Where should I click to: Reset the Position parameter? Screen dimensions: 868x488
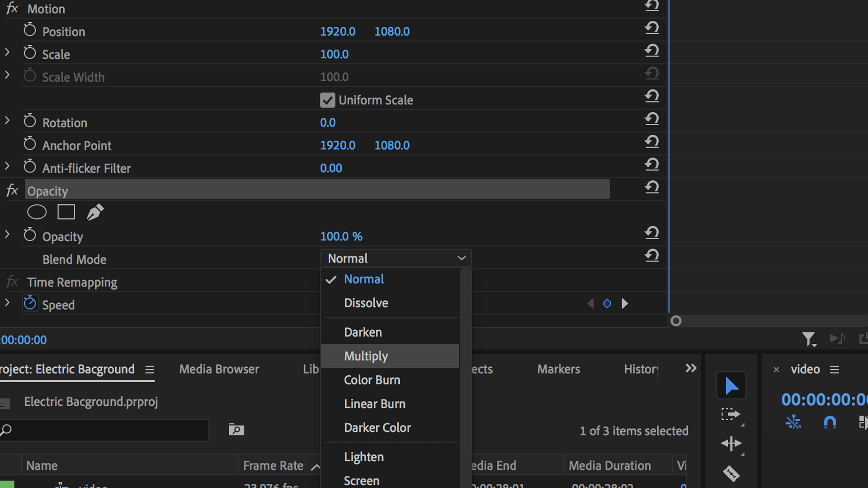click(651, 28)
